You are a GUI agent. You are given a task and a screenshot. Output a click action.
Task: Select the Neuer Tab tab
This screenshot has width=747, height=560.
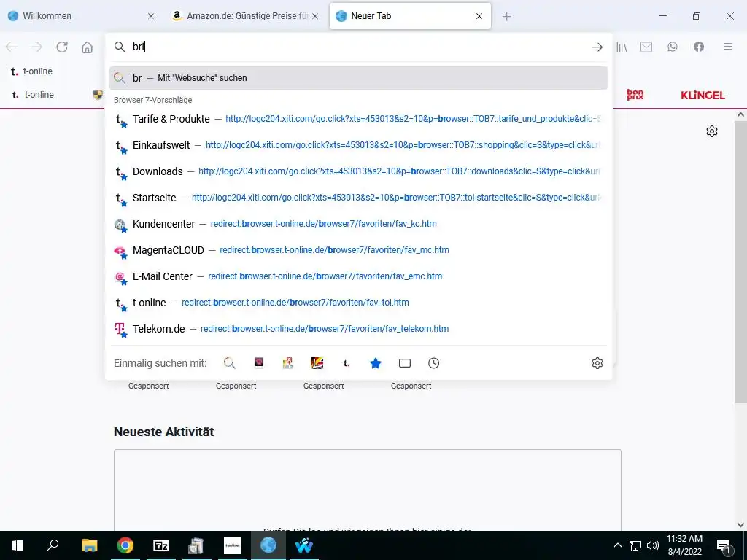410,16
